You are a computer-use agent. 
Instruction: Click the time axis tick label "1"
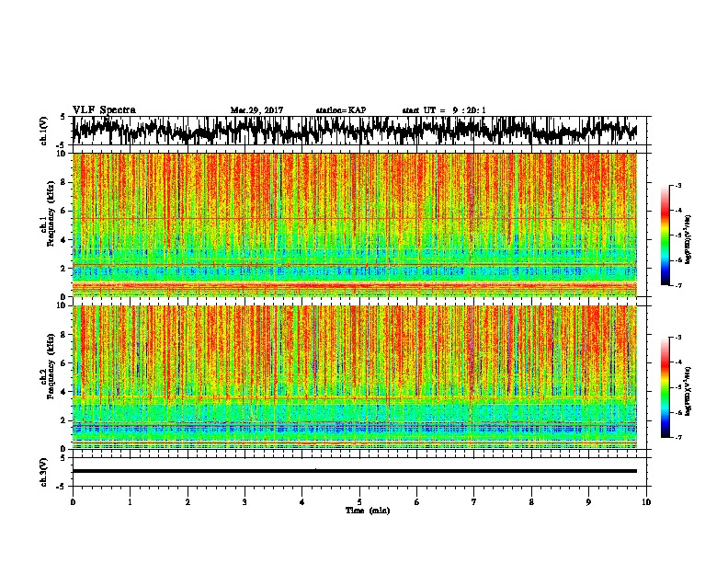click(x=130, y=502)
